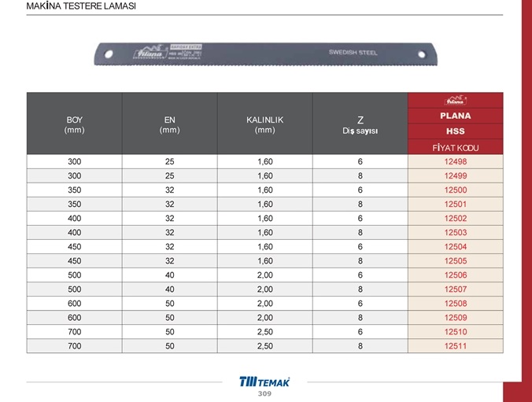Click the TEMAK logo at the page bottom
The image size is (532, 402).
(264, 382)
